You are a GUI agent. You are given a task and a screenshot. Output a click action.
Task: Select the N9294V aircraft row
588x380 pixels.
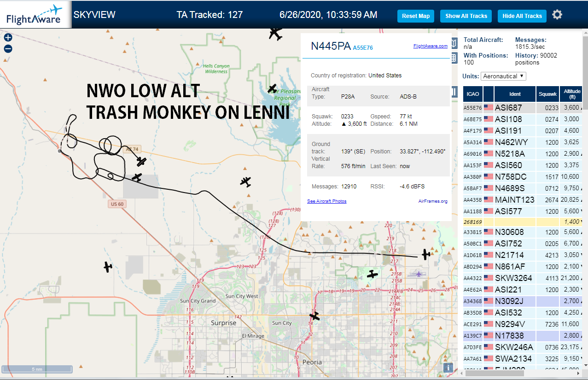tap(523, 324)
